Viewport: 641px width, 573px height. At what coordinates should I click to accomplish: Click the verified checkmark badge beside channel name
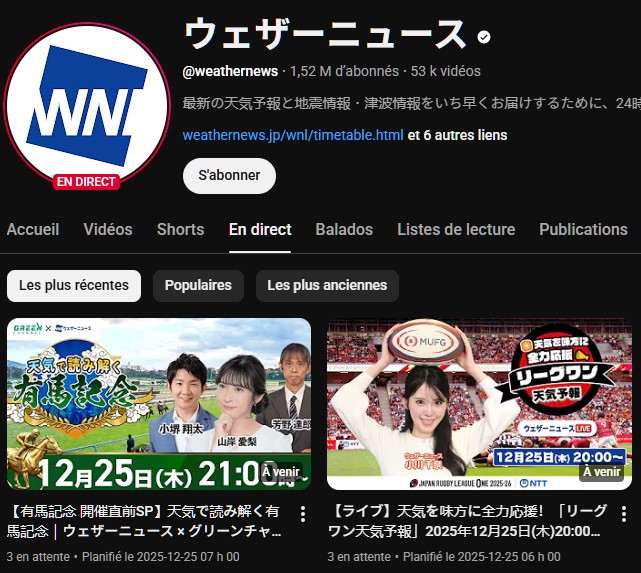484,37
